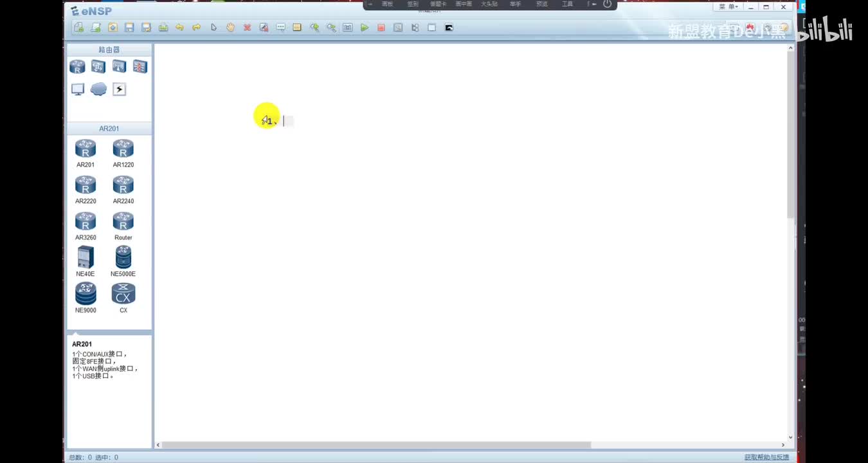
Task: Open the CLI console toolbar icon
Action: pos(449,28)
